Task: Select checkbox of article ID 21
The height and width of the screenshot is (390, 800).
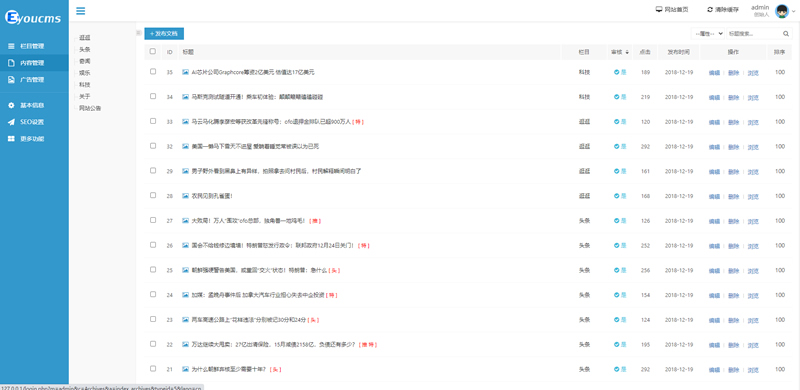Action: pos(153,369)
